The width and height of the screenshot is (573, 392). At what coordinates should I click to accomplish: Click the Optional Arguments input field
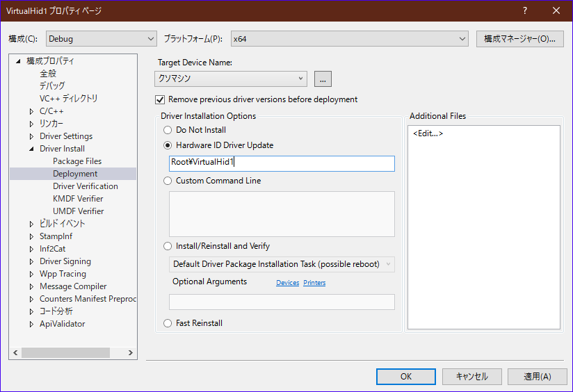click(x=282, y=302)
